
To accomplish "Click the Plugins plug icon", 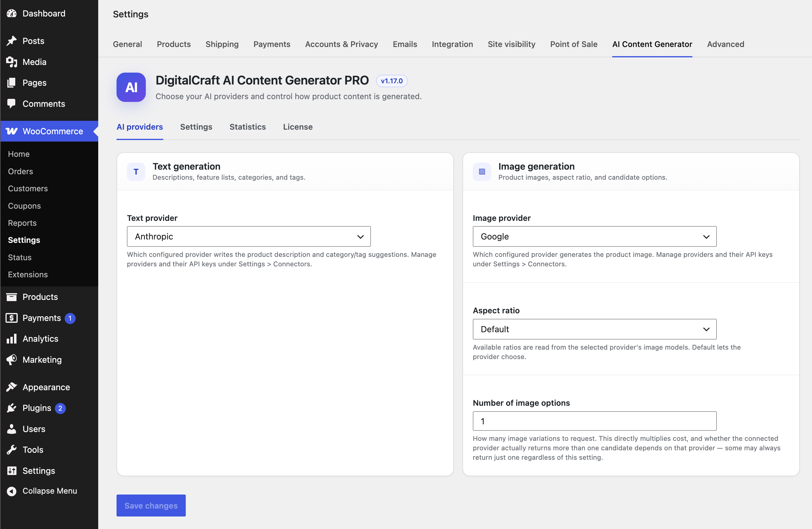I will (x=12, y=408).
